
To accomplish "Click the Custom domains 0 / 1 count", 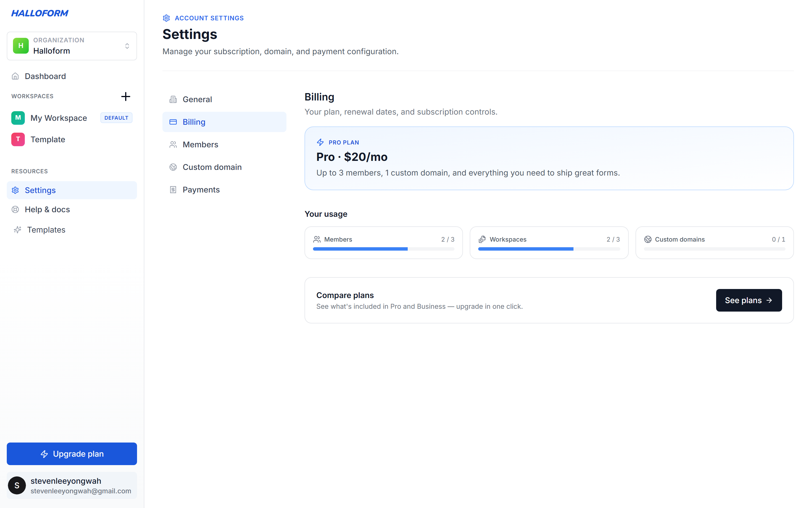I will pyautogui.click(x=779, y=239).
